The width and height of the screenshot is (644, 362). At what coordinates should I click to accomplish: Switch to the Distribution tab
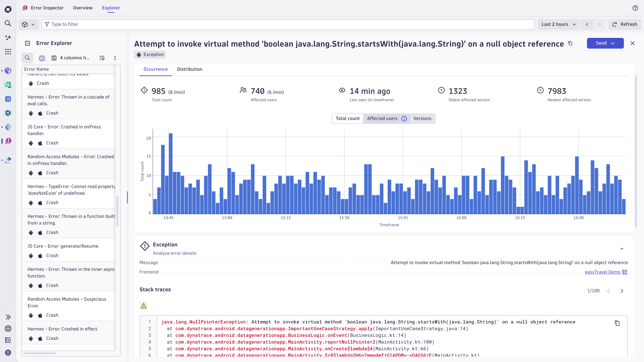(x=190, y=69)
